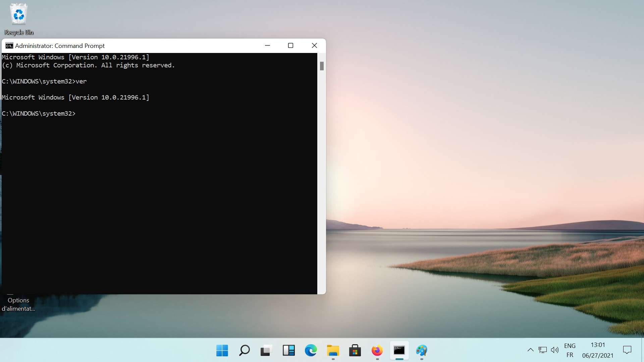
Task: Open Task View from taskbar
Action: (x=266, y=351)
